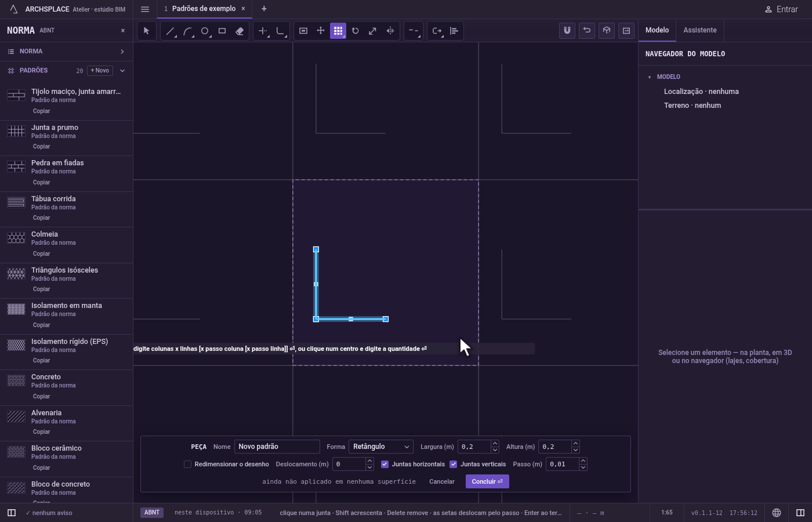Click the undo arrow in toolbar

pyautogui.click(x=587, y=31)
